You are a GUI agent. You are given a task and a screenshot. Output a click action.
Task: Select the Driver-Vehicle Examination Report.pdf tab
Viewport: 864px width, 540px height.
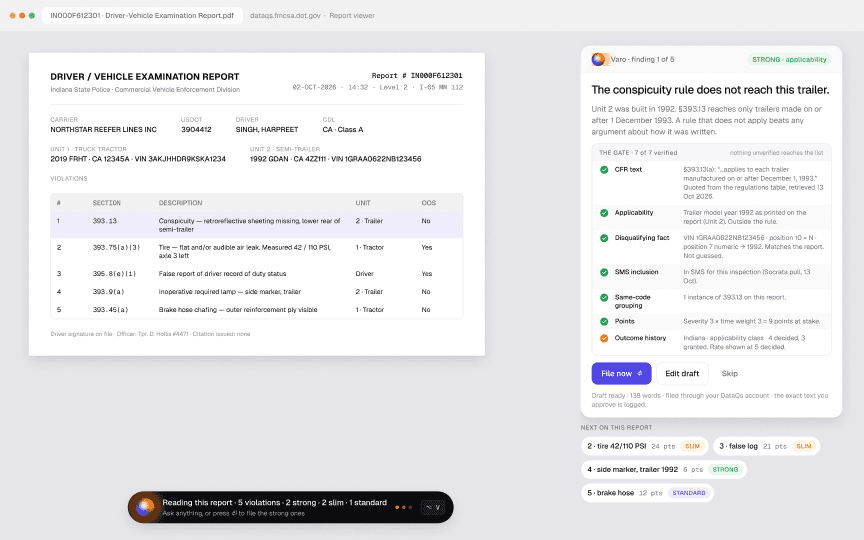[x=142, y=15]
